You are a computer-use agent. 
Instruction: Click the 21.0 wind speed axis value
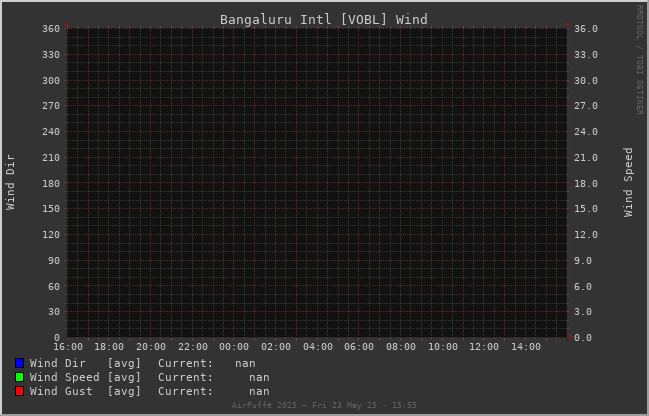click(x=586, y=158)
